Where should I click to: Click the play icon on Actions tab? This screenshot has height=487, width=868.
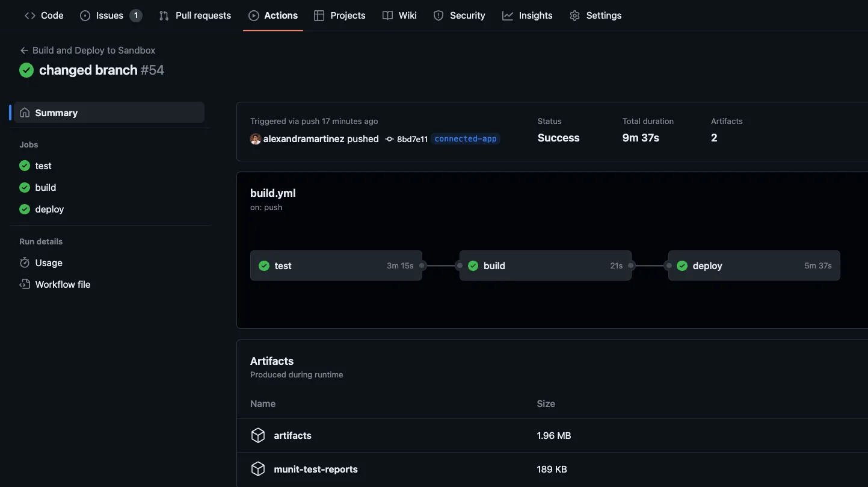click(254, 16)
